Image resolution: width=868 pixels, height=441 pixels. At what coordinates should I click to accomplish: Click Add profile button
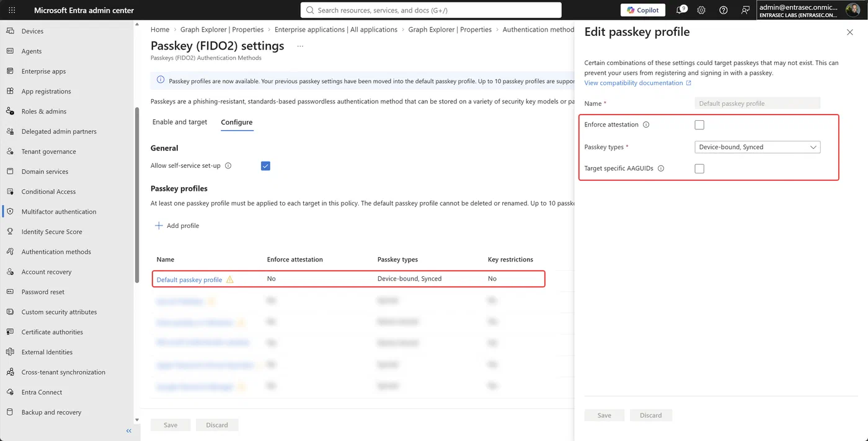pyautogui.click(x=177, y=225)
